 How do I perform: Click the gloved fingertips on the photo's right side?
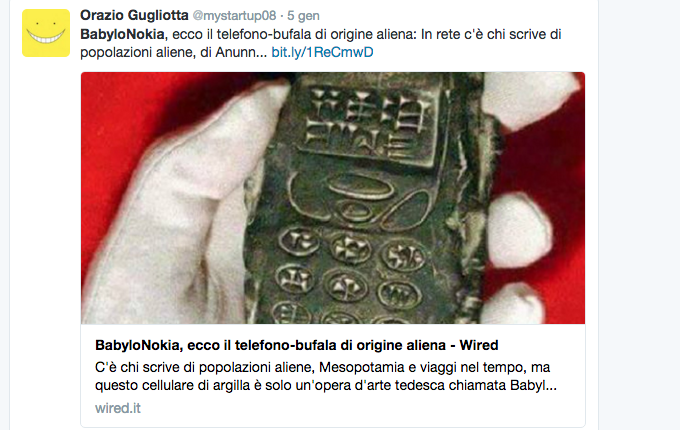(x=516, y=230)
